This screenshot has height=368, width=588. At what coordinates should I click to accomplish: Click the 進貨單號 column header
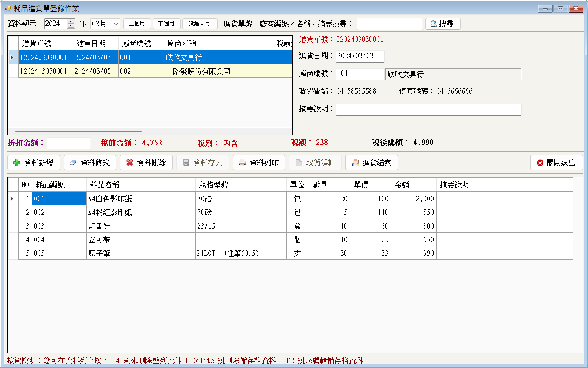(x=45, y=44)
